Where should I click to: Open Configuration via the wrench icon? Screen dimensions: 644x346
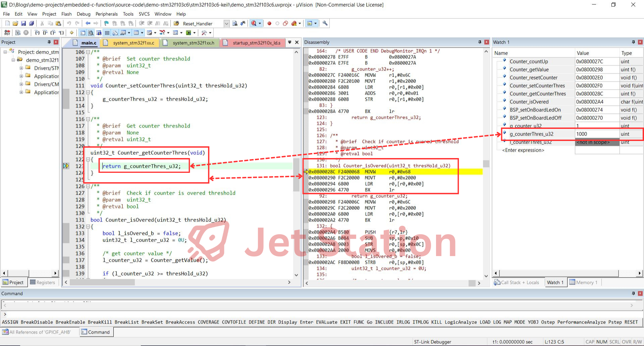click(325, 23)
